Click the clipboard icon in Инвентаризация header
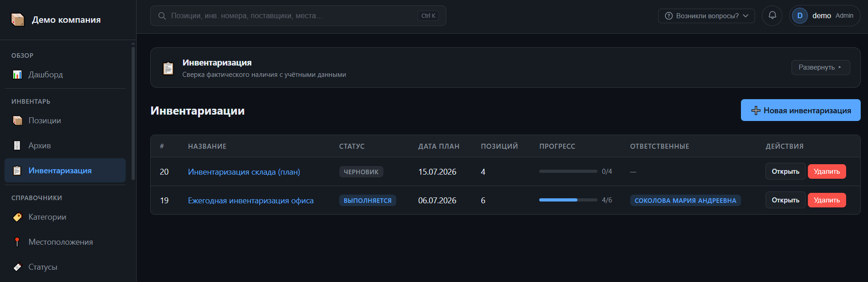 pyautogui.click(x=168, y=68)
